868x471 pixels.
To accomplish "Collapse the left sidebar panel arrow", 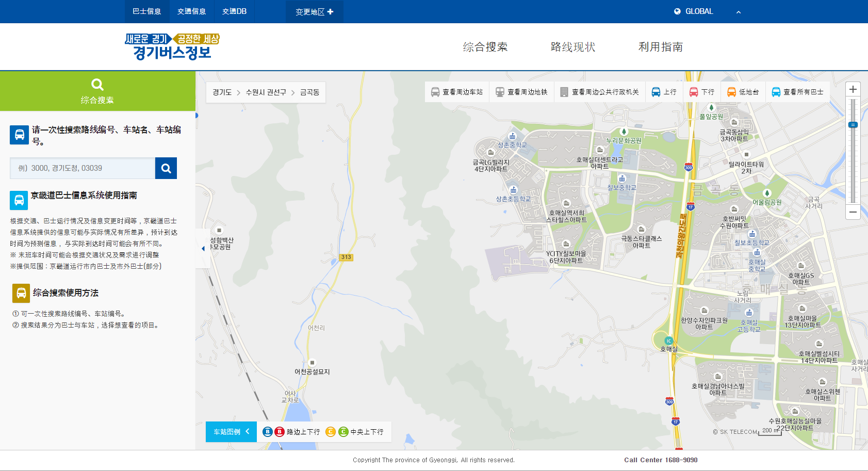I will 203,249.
